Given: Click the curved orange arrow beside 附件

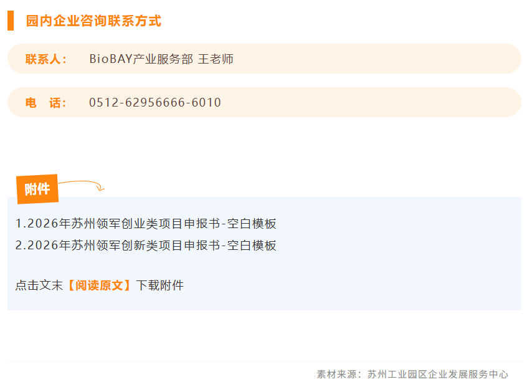Looking at the screenshot, I should coord(82,185).
